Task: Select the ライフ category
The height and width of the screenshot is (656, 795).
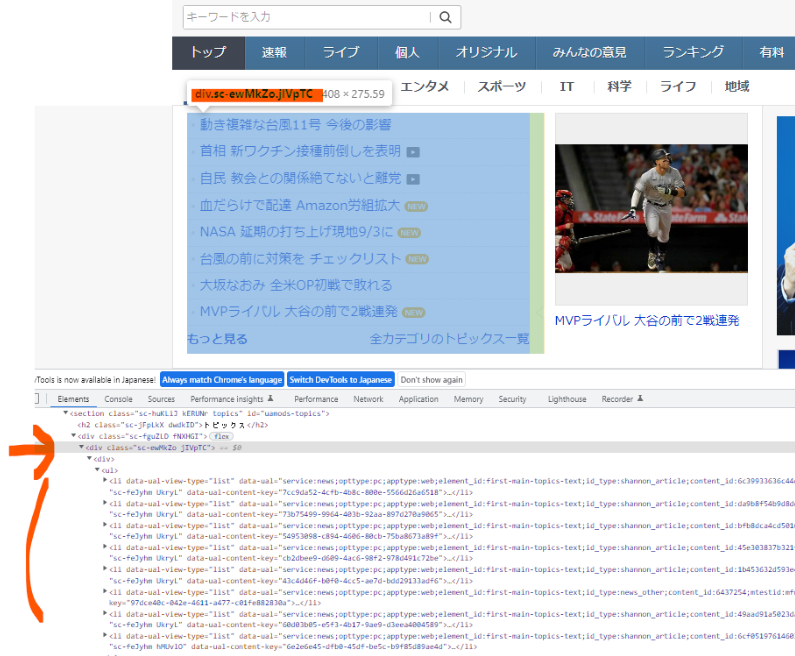Action: (x=678, y=87)
